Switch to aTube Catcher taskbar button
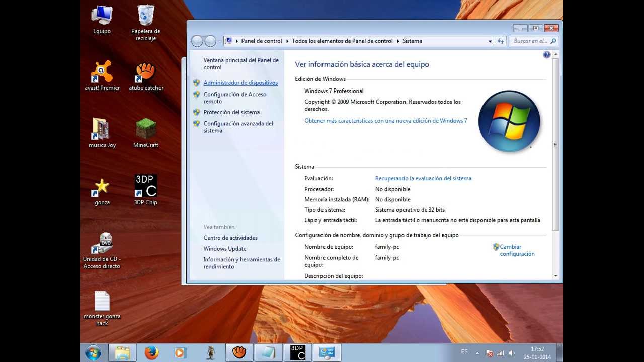The width and height of the screenshot is (644, 362). pos(239,353)
